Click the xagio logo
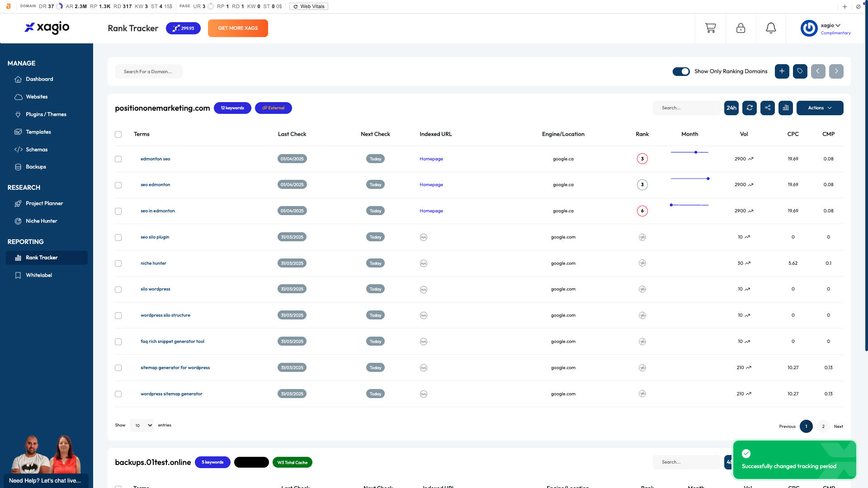868x488 pixels. point(47,28)
